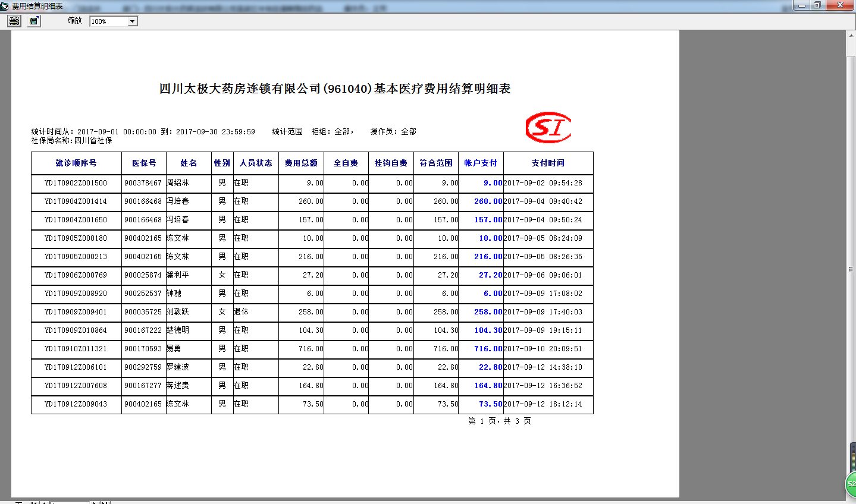Select sequence number YD170909Z010864
856x504 pixels.
point(76,330)
